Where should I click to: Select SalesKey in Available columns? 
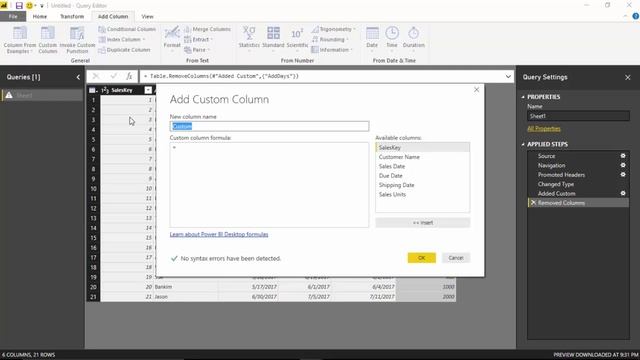[422, 148]
